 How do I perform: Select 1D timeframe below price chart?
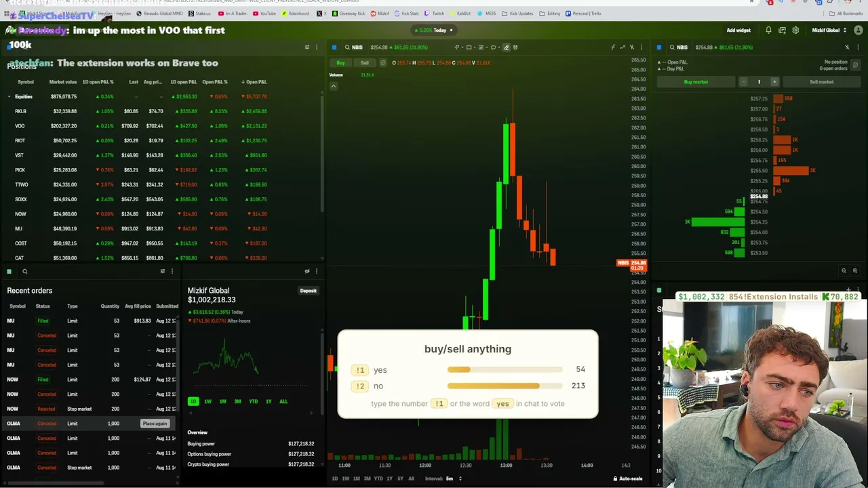click(334, 479)
